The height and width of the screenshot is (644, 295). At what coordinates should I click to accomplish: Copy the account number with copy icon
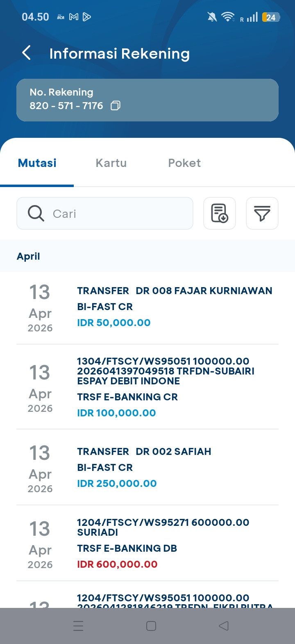[x=116, y=106]
